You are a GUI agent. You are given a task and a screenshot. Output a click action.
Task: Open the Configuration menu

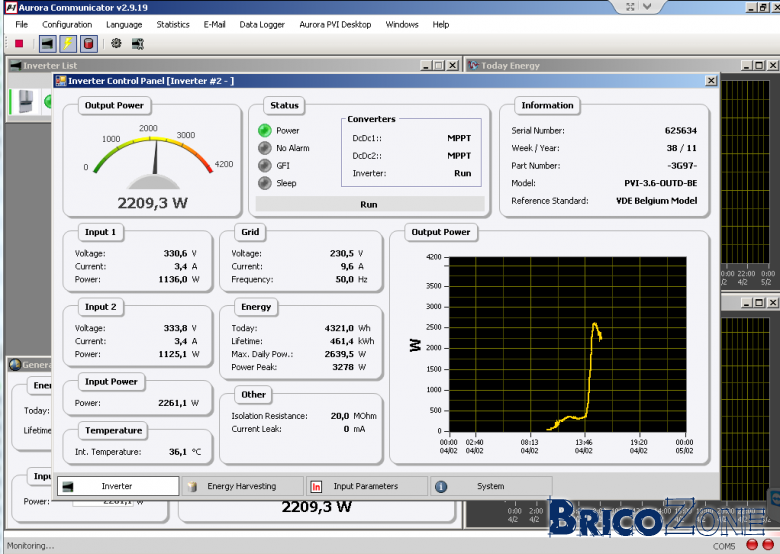[x=67, y=24]
